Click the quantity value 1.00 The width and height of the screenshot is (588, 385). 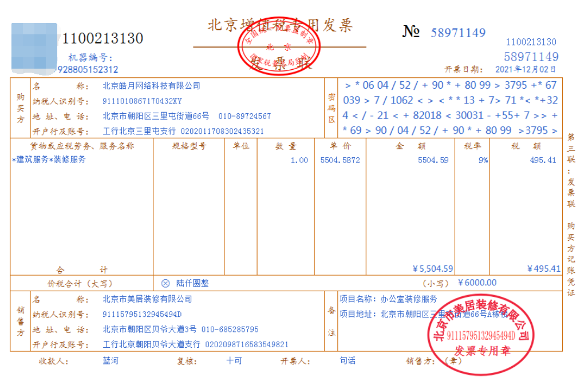coord(299,160)
